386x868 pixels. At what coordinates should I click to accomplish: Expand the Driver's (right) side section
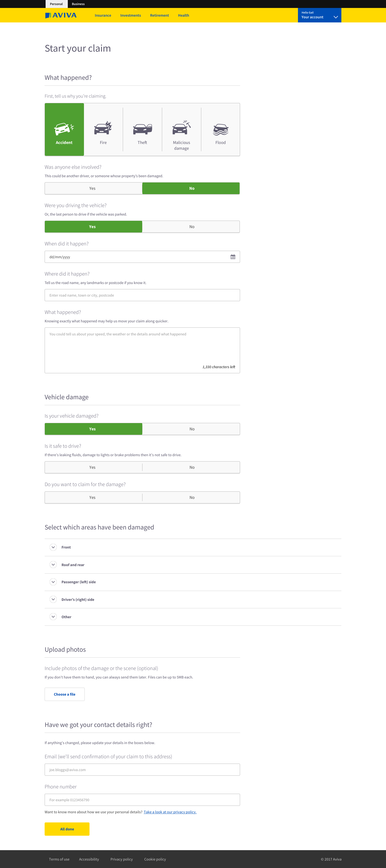53,599
